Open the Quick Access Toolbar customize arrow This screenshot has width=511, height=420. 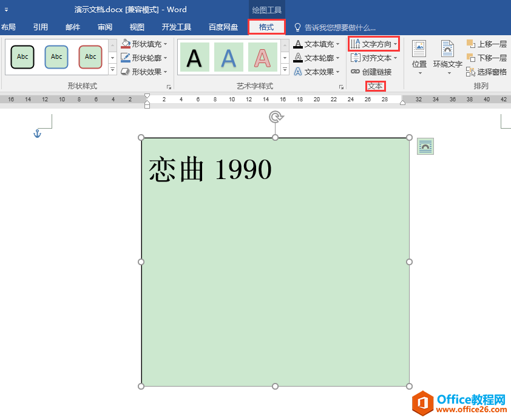6,10
